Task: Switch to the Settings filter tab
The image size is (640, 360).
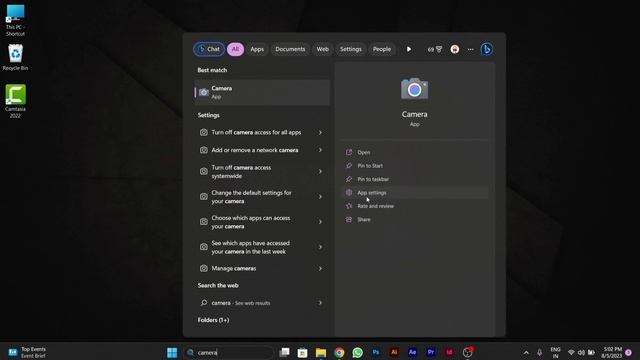Action: 351,49
